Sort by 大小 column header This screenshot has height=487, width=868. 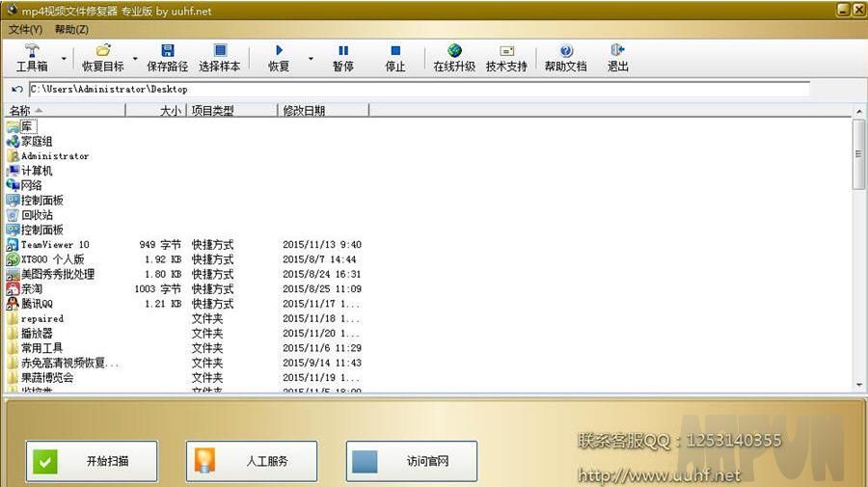(156, 111)
